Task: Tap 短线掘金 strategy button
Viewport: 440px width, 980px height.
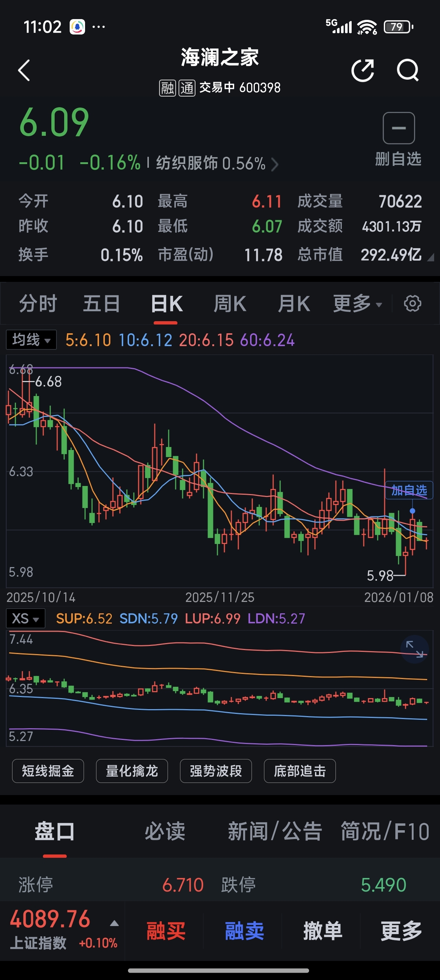Action: 48,771
